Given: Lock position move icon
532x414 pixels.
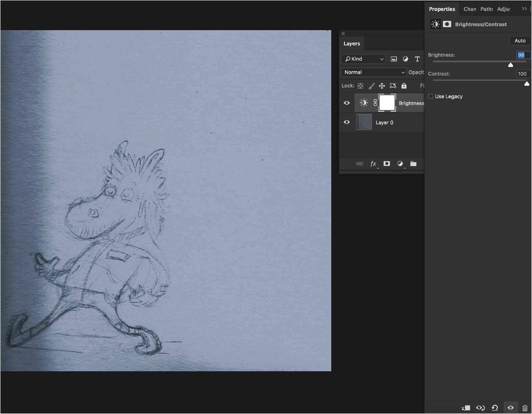Looking at the screenshot, I should [x=382, y=86].
